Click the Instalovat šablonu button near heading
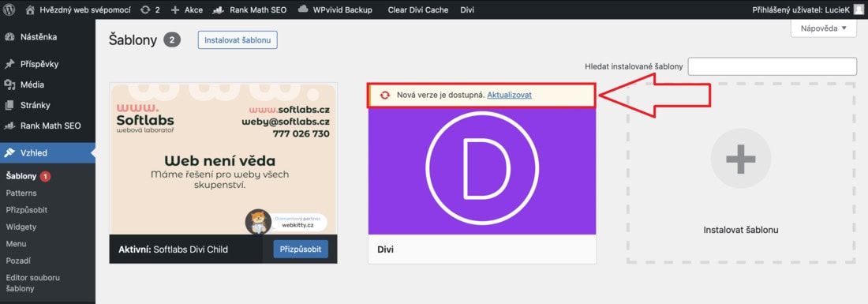868x304 pixels. (x=238, y=40)
